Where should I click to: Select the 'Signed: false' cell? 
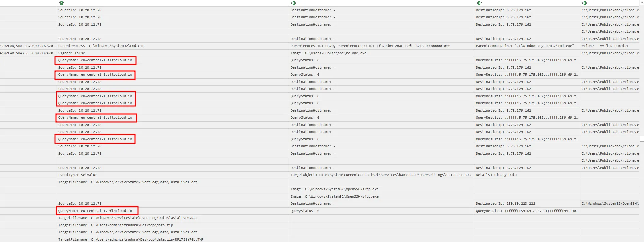[x=72, y=53]
